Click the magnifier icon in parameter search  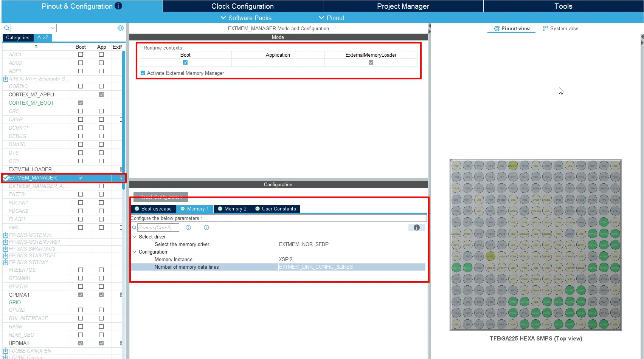[134, 227]
